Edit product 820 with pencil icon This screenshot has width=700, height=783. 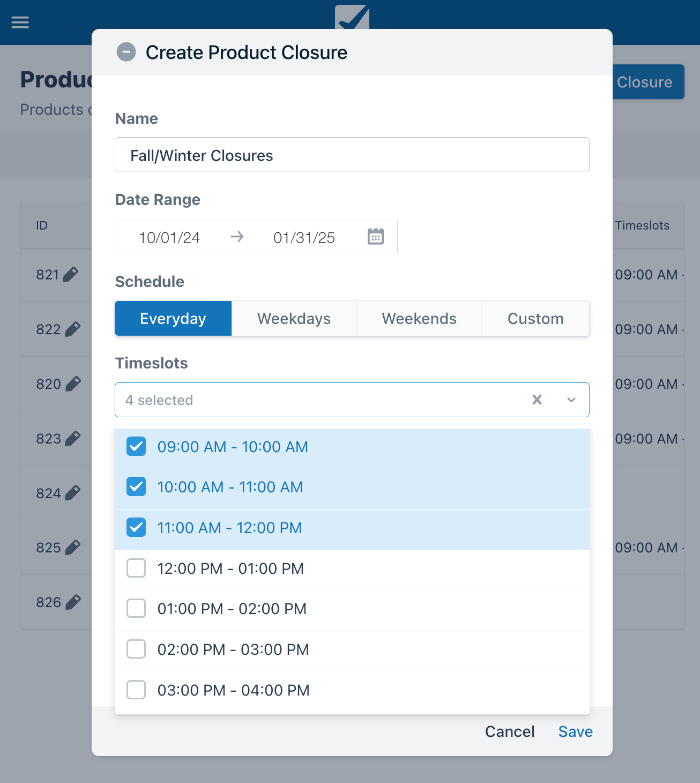pyautogui.click(x=73, y=384)
